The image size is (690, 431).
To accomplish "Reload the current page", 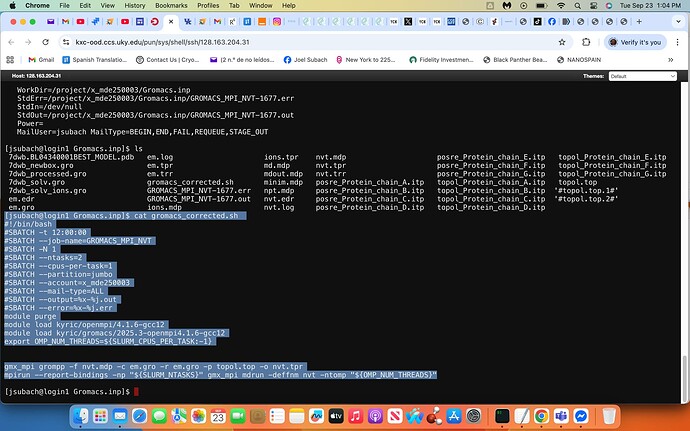I will click(x=45, y=42).
